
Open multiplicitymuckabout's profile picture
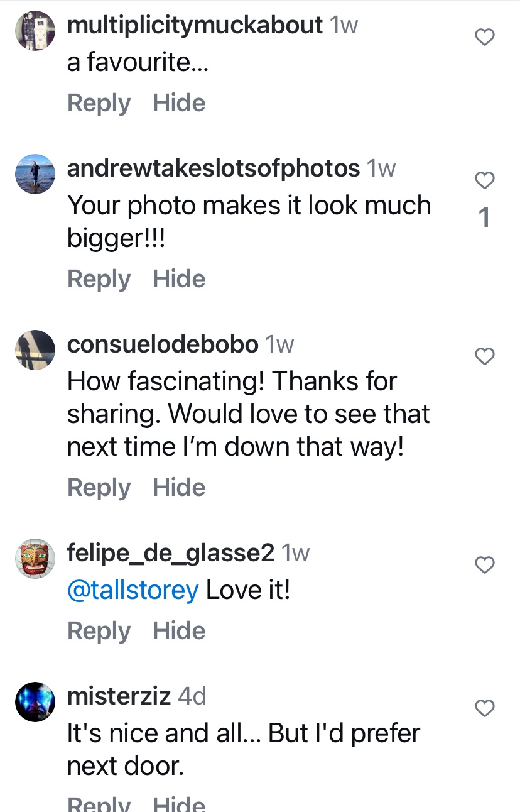point(35,31)
